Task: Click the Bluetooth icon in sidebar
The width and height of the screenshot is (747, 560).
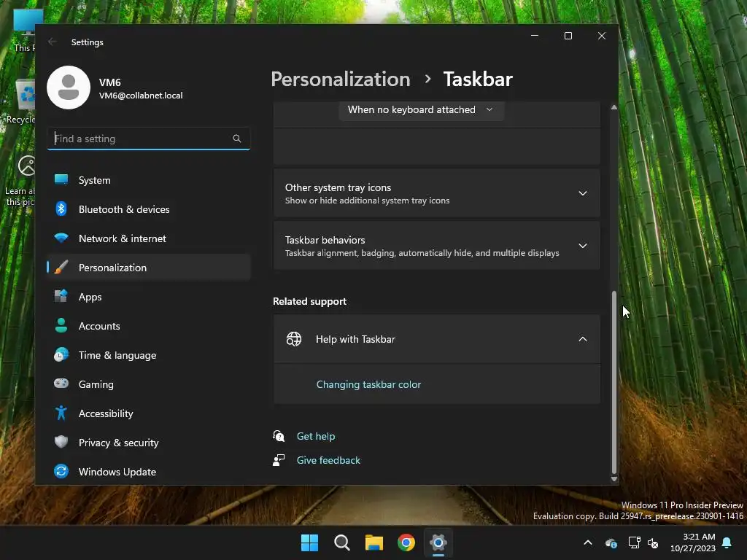Action: point(61,209)
